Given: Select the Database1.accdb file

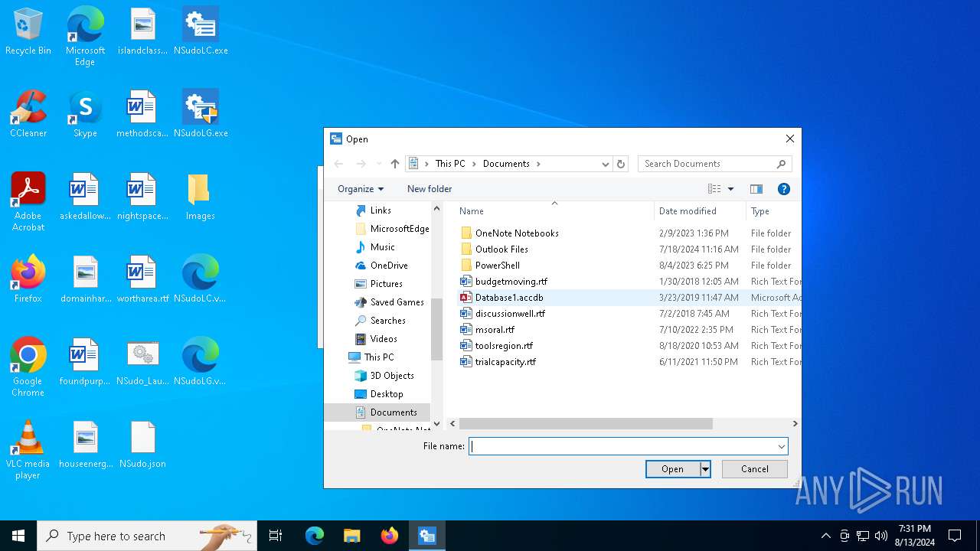Looking at the screenshot, I should tap(509, 298).
